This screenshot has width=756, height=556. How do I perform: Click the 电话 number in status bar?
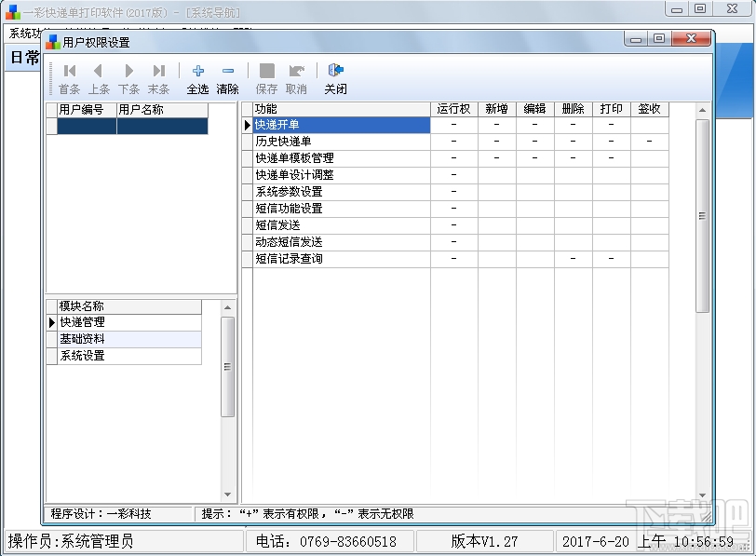326,541
